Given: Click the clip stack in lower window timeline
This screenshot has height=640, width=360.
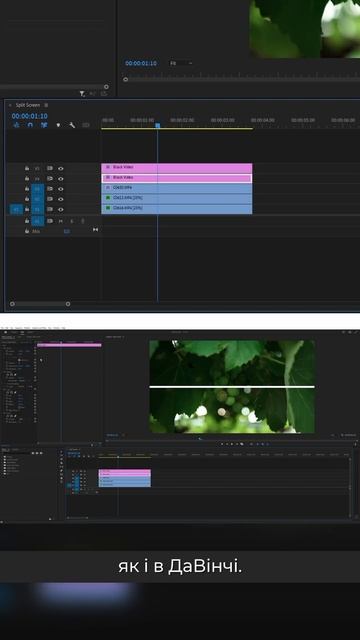Looking at the screenshot, I should (x=124, y=478).
